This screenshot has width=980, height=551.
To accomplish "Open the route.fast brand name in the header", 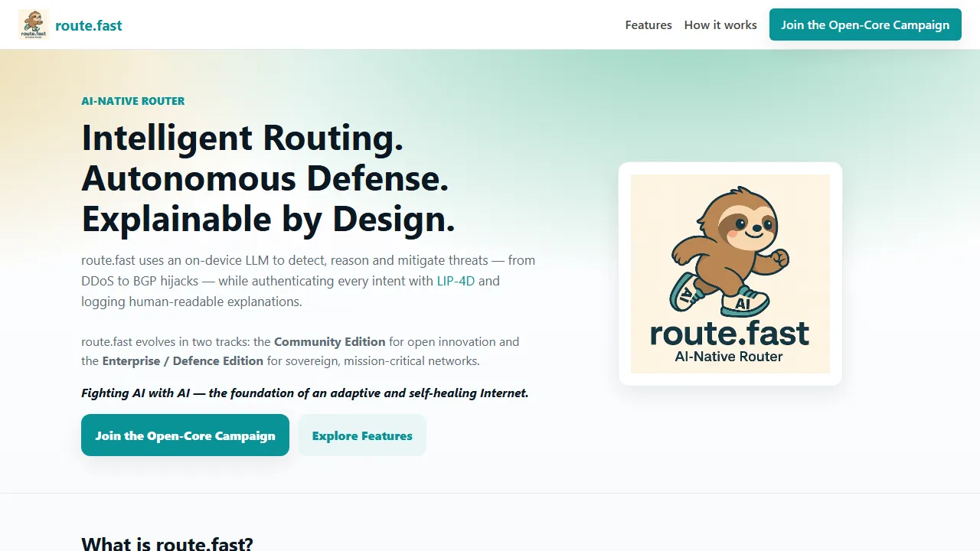I will click(88, 25).
